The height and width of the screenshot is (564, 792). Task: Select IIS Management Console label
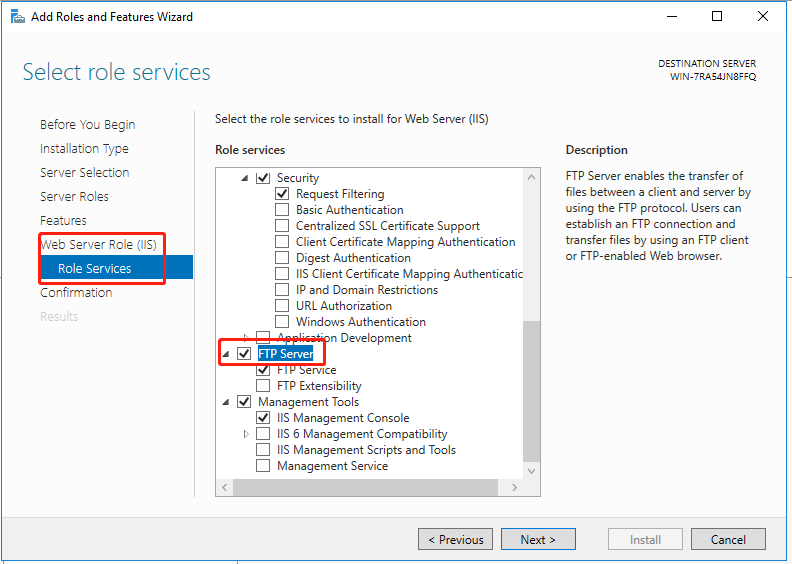pos(343,418)
